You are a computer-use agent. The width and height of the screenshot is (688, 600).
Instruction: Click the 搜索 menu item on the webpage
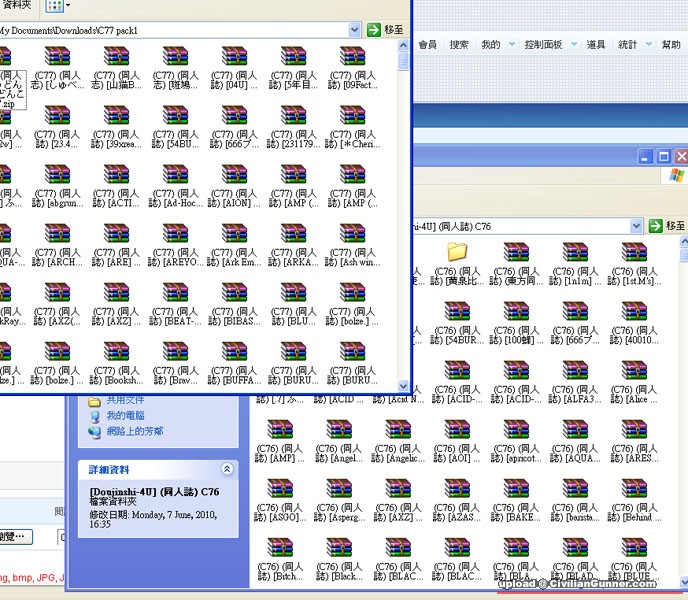[x=459, y=45]
